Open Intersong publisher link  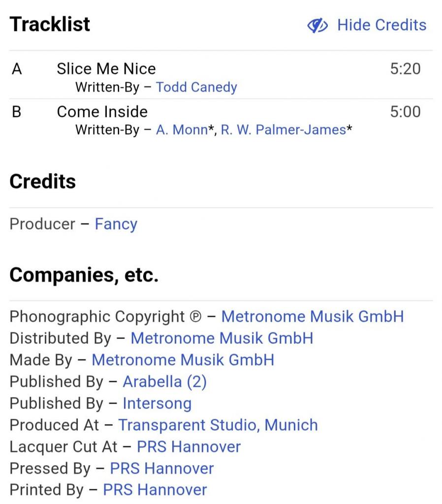(x=157, y=403)
